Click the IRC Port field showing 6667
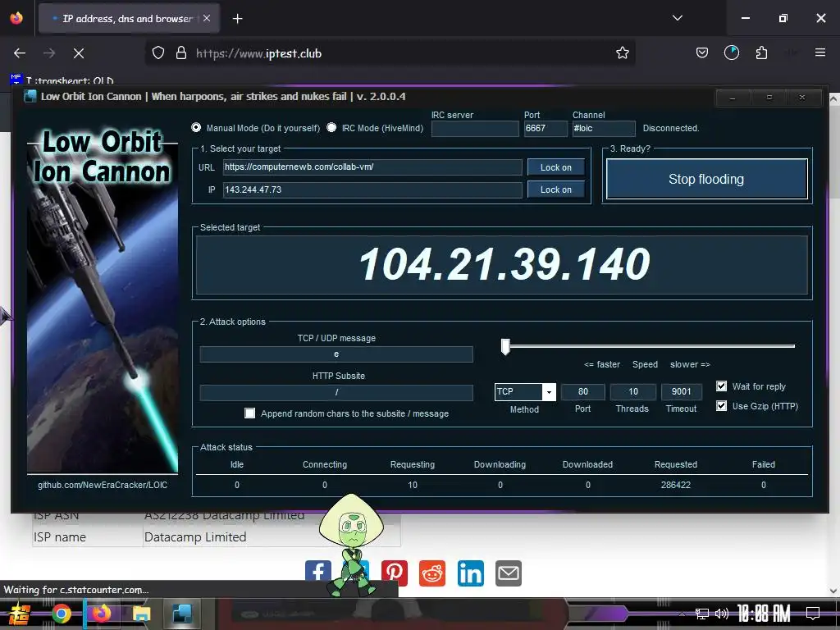Image resolution: width=840 pixels, height=630 pixels. point(546,129)
